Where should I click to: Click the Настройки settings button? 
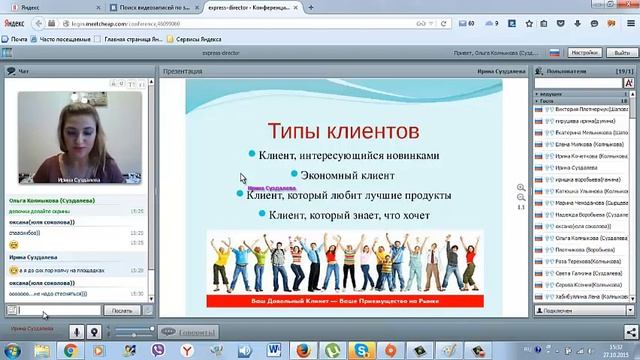(584, 53)
